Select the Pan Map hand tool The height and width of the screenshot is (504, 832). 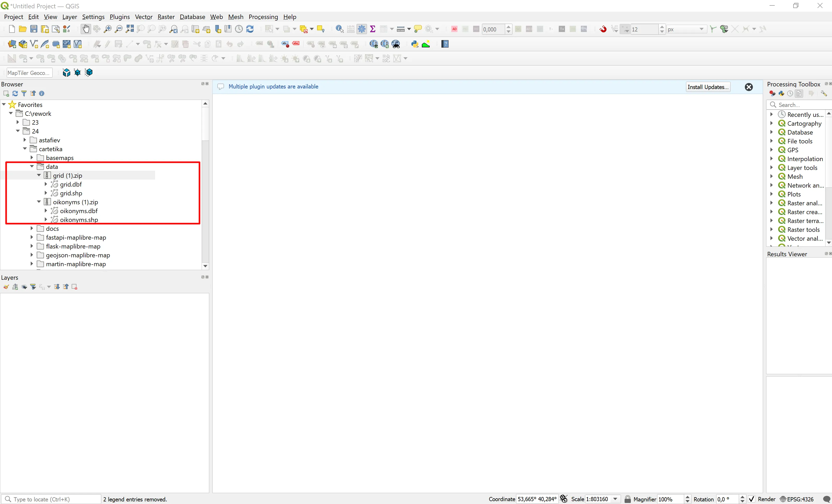(x=86, y=29)
